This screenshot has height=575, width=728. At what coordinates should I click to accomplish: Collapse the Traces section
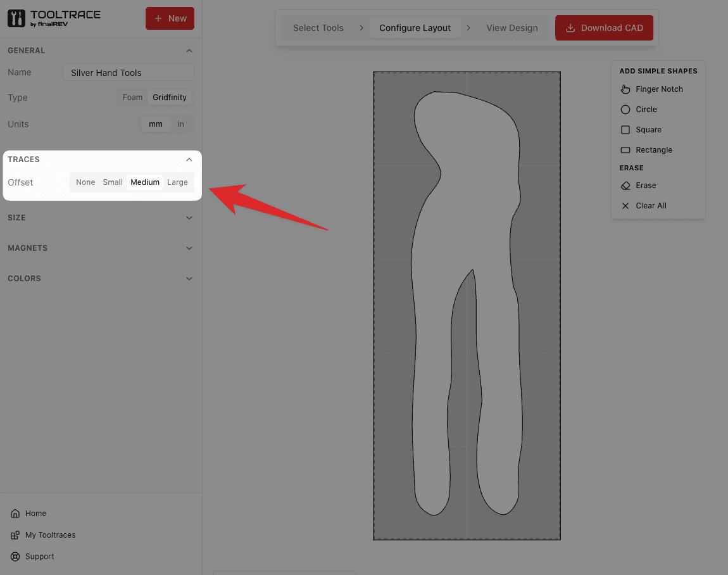pyautogui.click(x=189, y=159)
